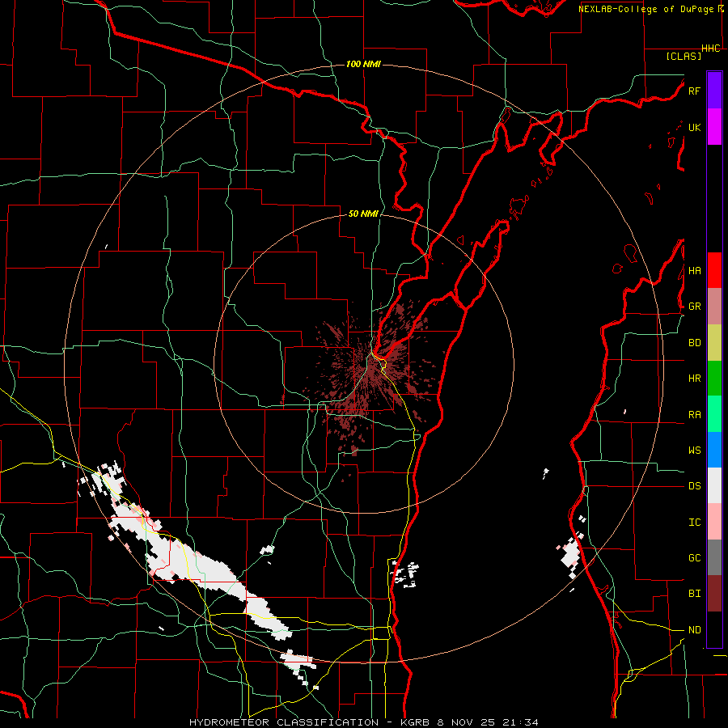
Task: Click the WS legend label
Action: click(694, 451)
